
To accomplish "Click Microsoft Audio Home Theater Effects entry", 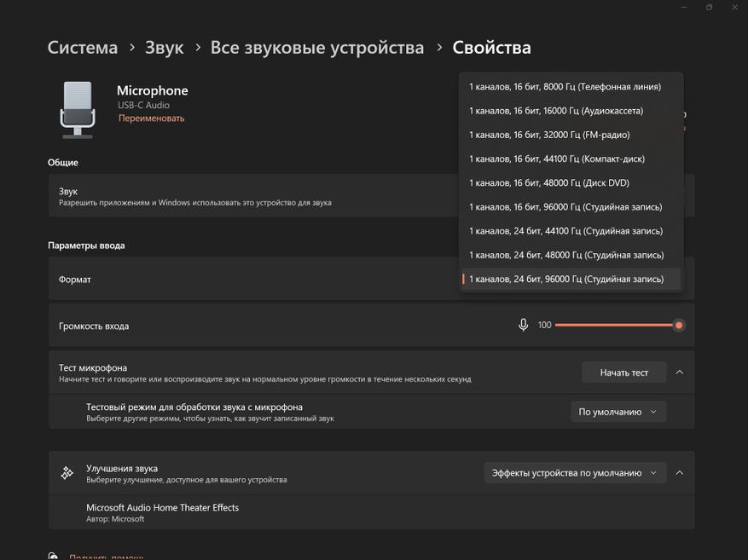I will 162,508.
